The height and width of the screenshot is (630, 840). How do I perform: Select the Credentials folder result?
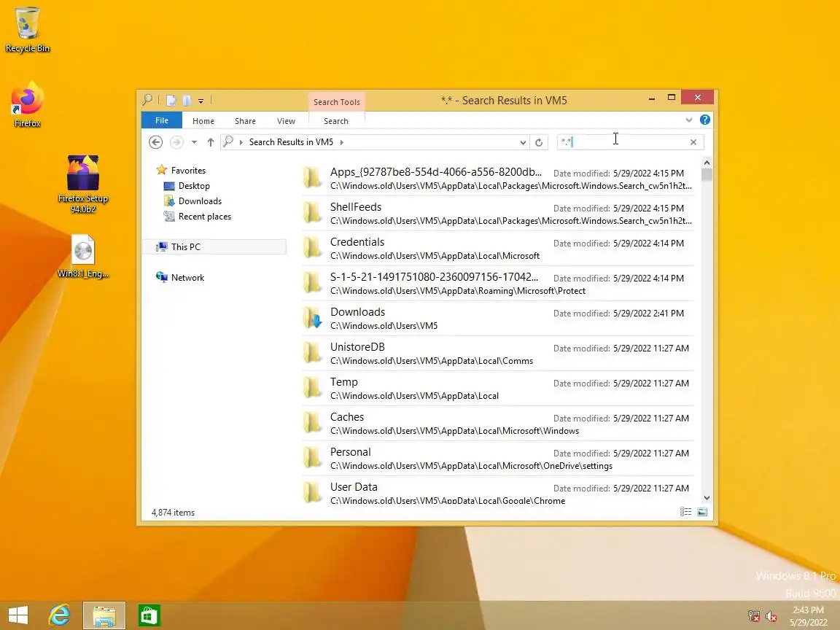coord(498,249)
